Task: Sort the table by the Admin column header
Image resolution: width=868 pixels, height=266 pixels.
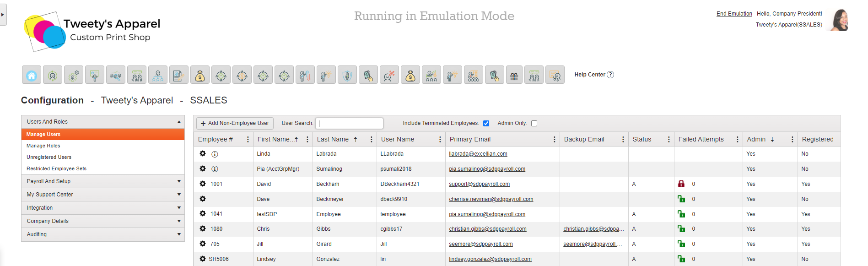Action: click(x=756, y=139)
